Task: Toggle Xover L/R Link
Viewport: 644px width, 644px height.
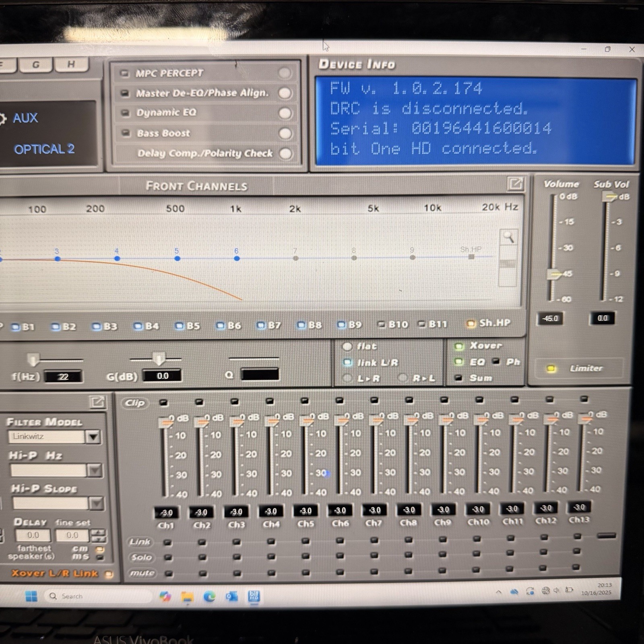Action: (109, 574)
